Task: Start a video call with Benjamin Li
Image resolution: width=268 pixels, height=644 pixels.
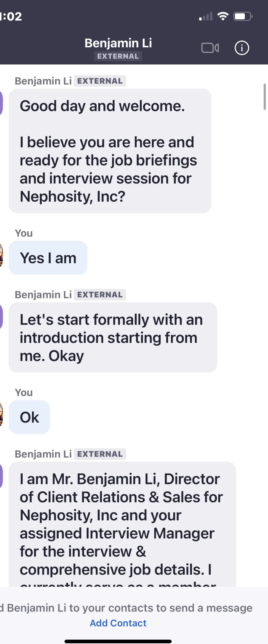Action: 210,48
